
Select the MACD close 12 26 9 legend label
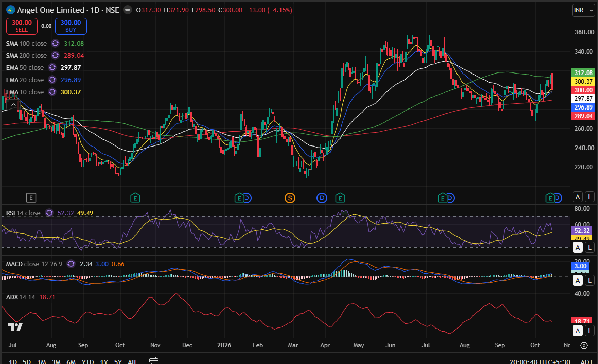tap(34, 264)
